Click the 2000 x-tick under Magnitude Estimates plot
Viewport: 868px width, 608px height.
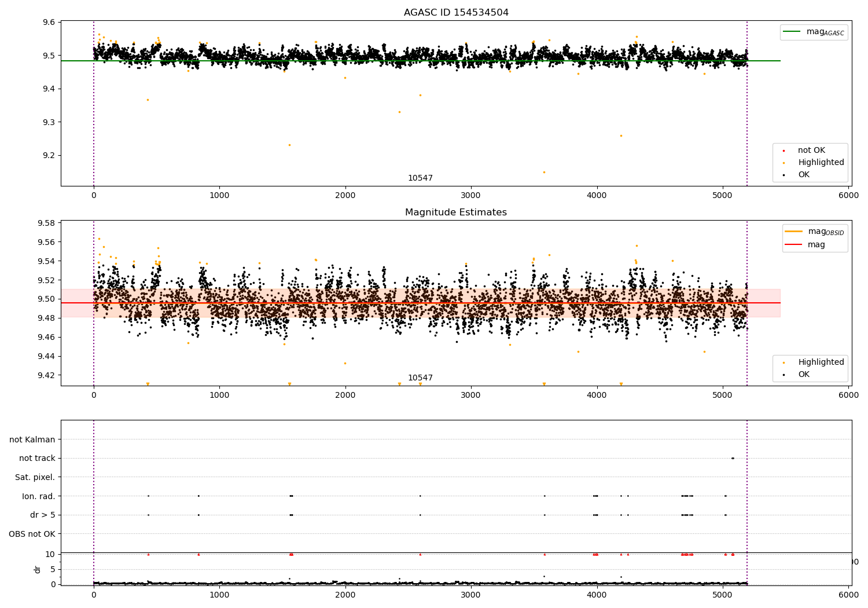pyautogui.click(x=345, y=395)
